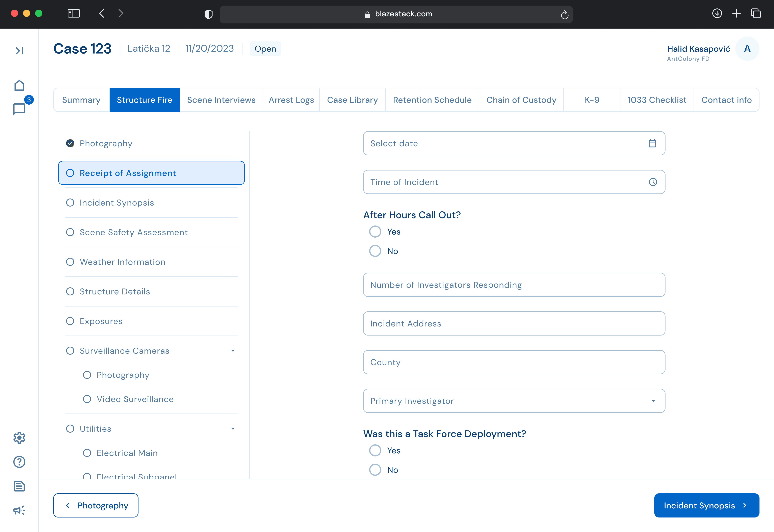Screen dimensions: 774x532
Task: Open the Primary Investigator dropdown
Action: (x=514, y=401)
